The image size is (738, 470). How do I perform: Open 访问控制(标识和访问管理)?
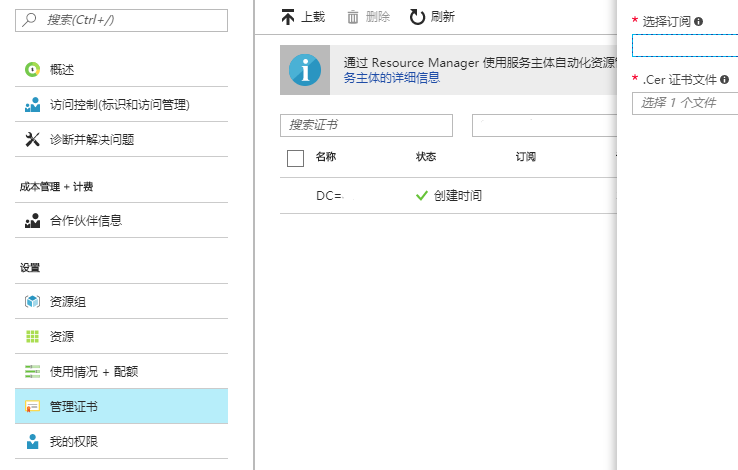[121, 104]
